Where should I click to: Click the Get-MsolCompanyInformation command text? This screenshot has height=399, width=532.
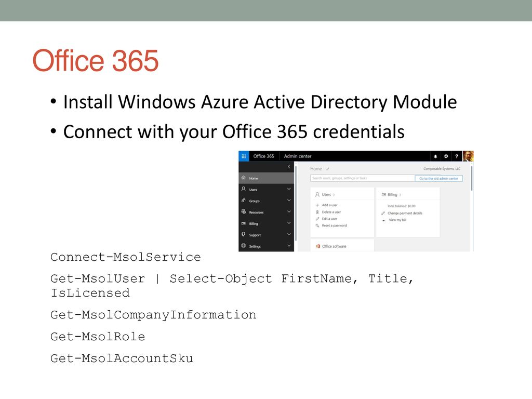click(x=153, y=315)
